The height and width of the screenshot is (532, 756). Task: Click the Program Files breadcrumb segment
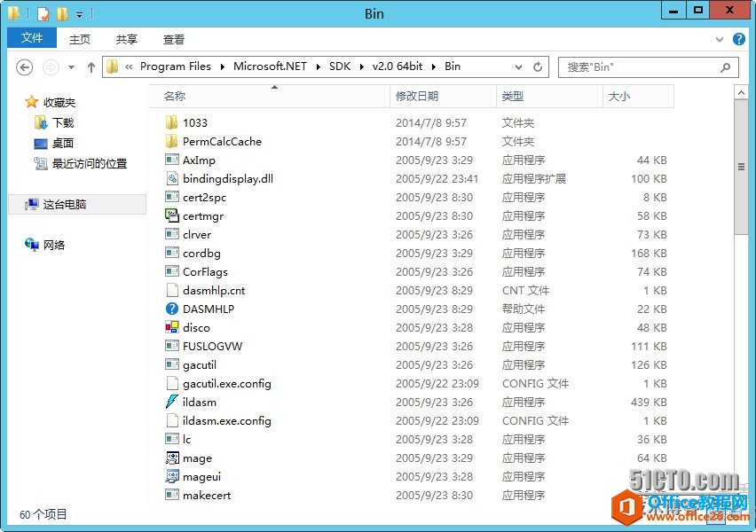(176, 66)
